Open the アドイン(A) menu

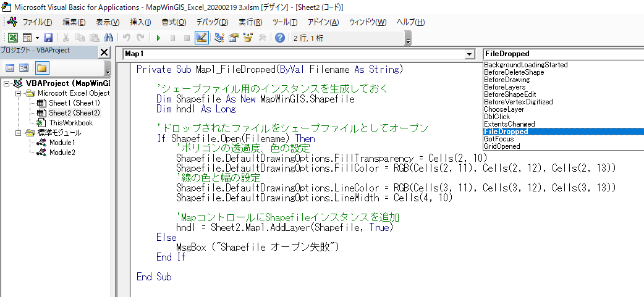coord(323,22)
